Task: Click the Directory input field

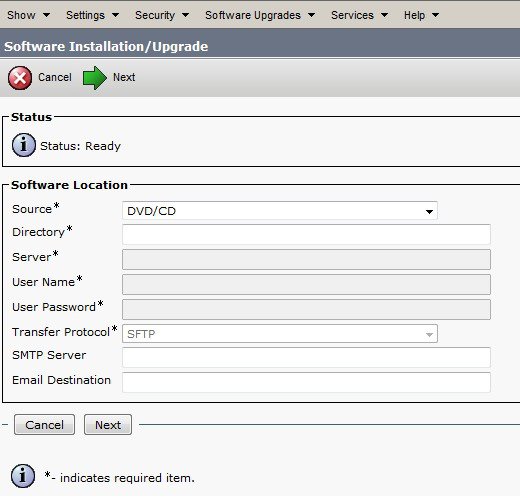Action: 306,234
